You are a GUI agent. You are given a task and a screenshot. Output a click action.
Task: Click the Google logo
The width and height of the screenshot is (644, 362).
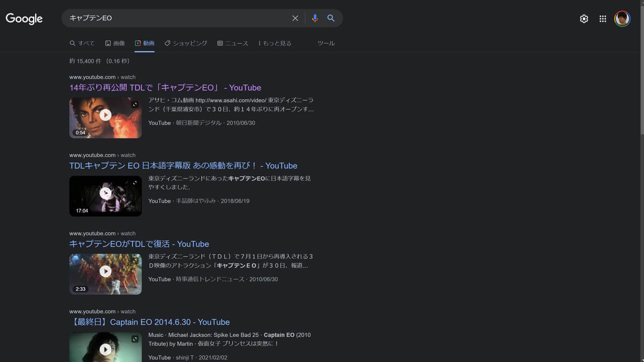pos(24,19)
